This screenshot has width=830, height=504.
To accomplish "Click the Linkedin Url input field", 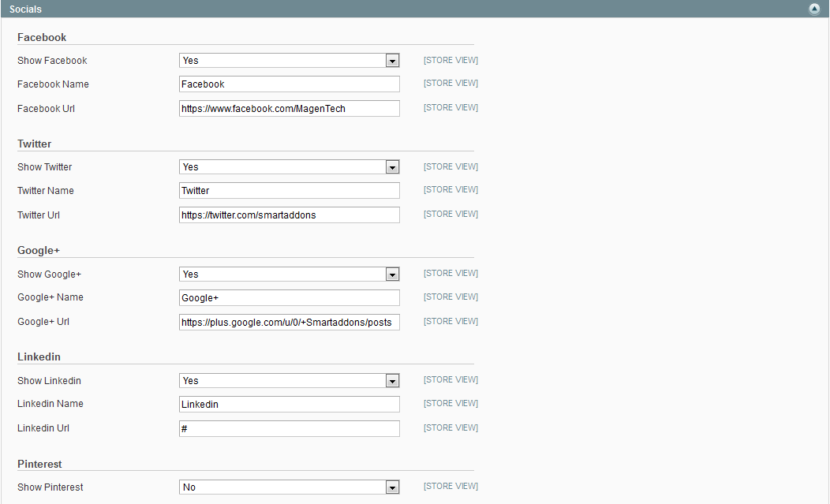I will pos(289,428).
